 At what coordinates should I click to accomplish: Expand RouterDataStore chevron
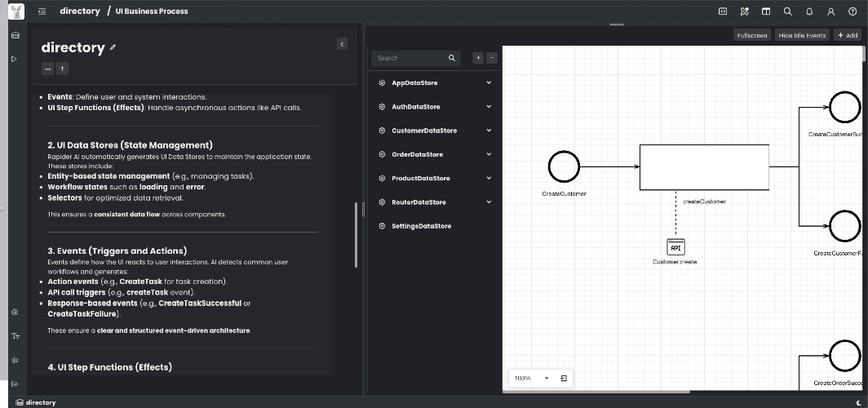[489, 202]
